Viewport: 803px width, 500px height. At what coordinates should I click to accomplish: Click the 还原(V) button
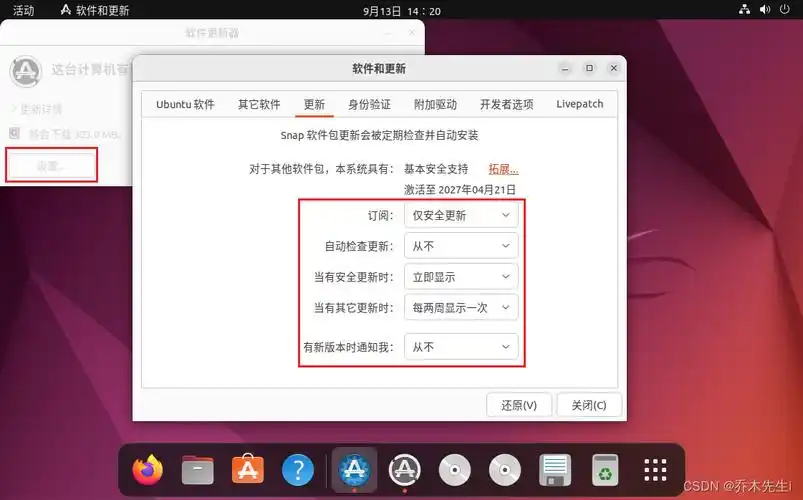[x=519, y=405]
